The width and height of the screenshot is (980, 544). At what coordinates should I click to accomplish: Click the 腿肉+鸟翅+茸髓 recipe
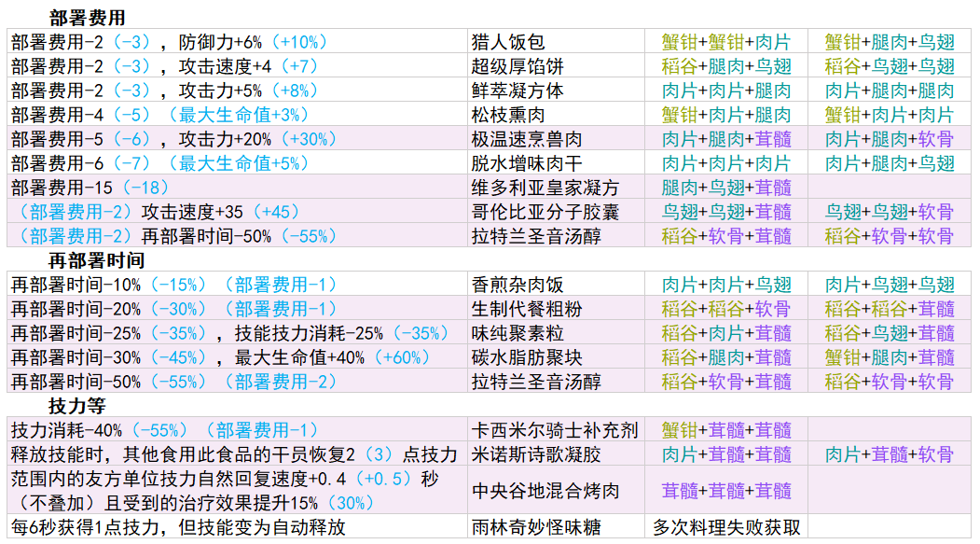tap(726, 188)
